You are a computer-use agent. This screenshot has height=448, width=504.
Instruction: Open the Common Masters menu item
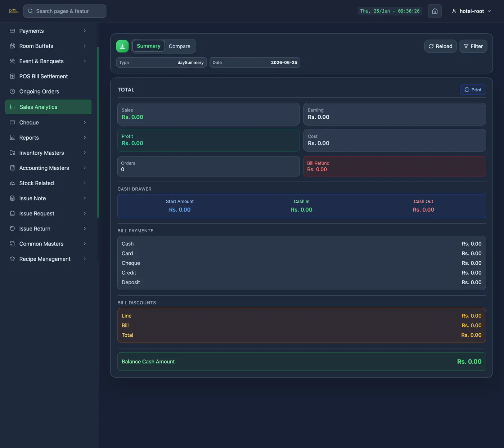[x=48, y=244]
